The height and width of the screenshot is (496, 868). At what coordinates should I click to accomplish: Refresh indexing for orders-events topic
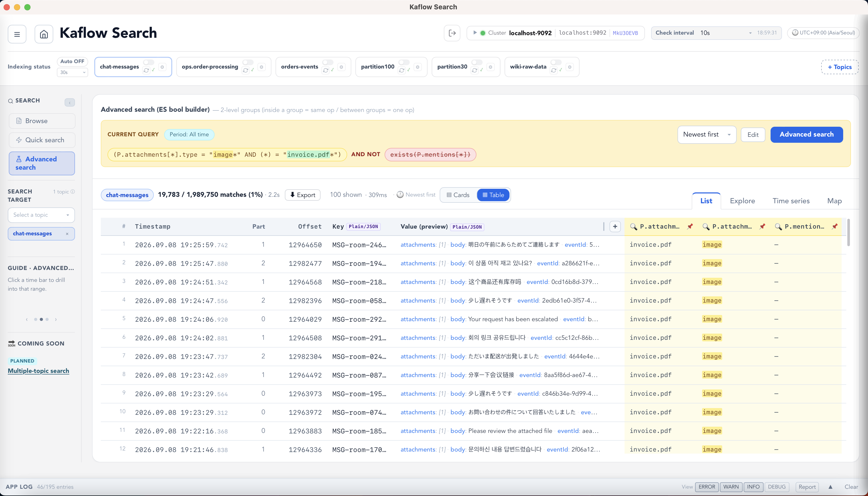[x=325, y=70]
